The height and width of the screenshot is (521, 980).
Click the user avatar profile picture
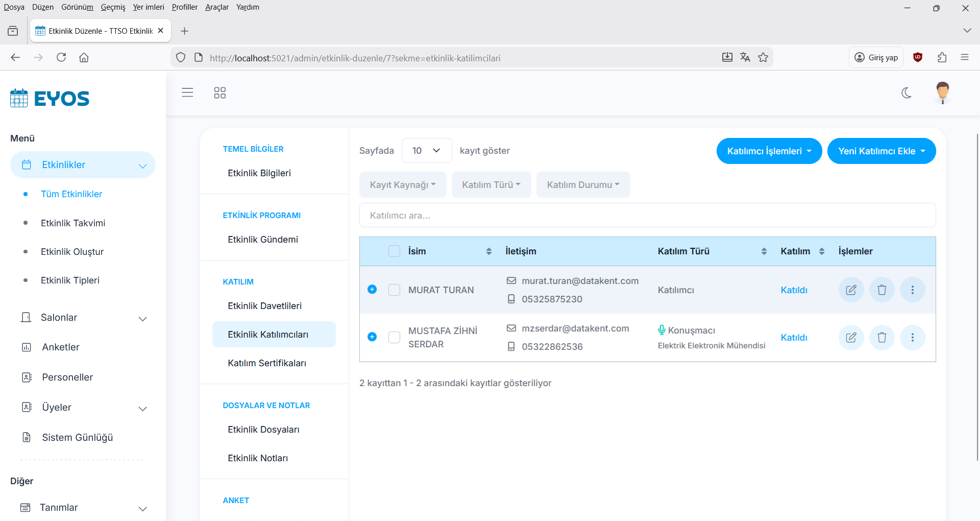942,92
